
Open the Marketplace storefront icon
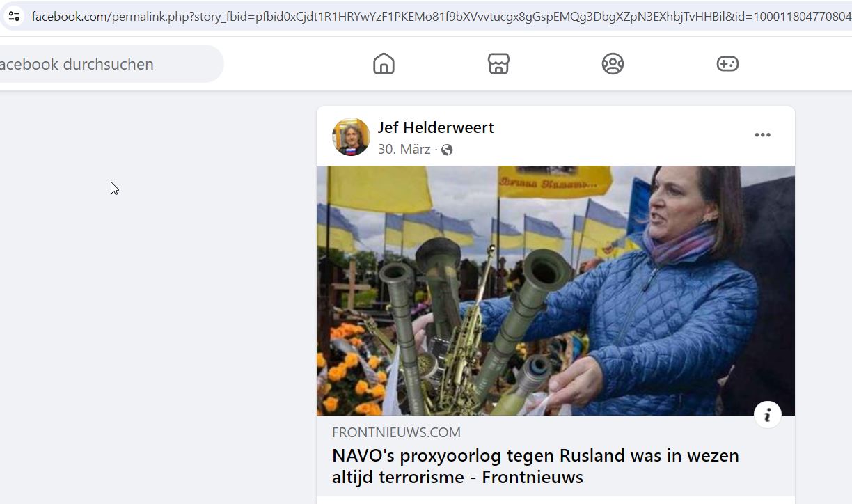pyautogui.click(x=498, y=64)
